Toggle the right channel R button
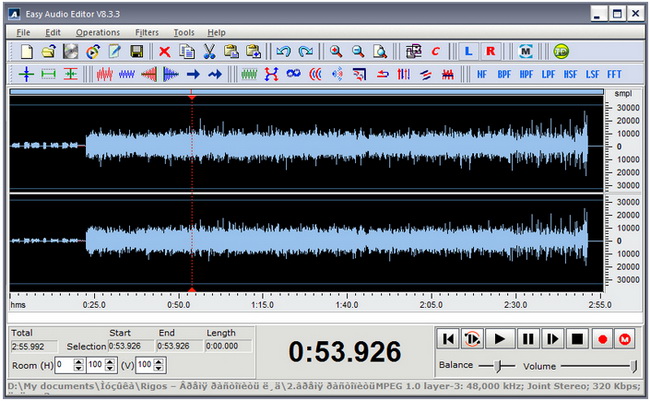Viewport: 650px width, 401px height. pos(490,51)
